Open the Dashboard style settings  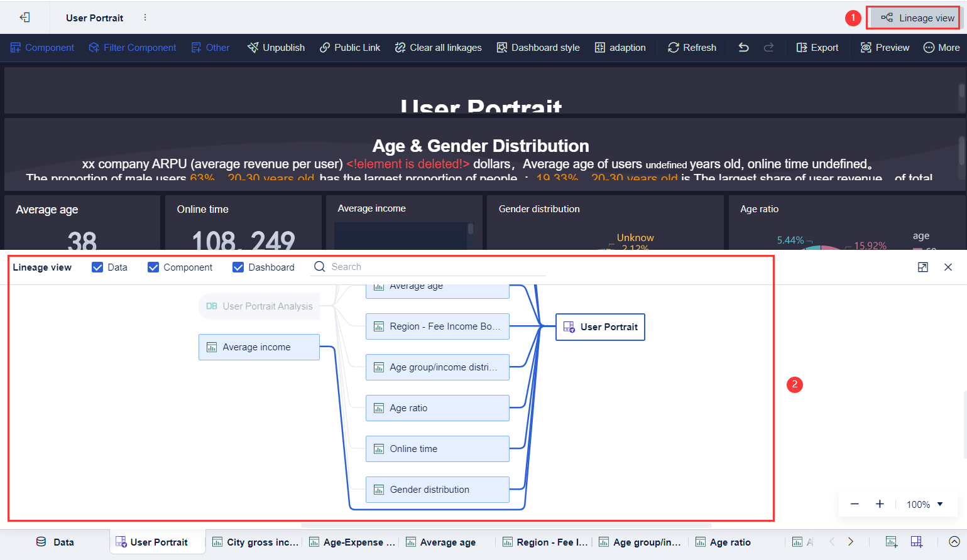pos(537,47)
